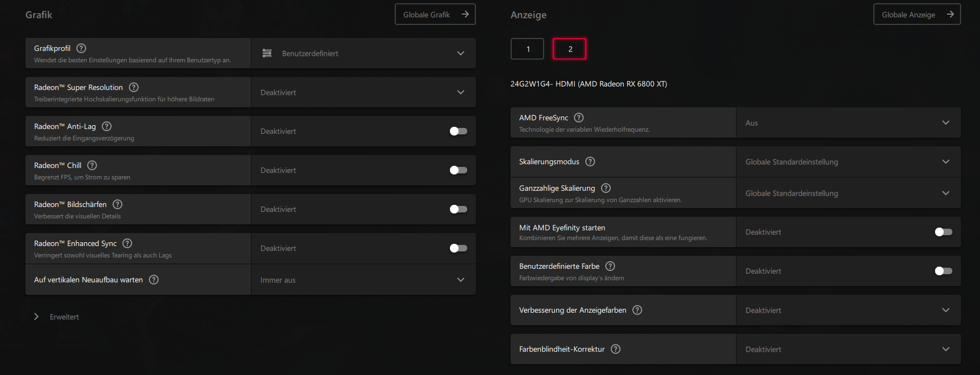Open the Radeon Chill help tooltip icon
This screenshot has width=980, height=375.
coord(92,165)
